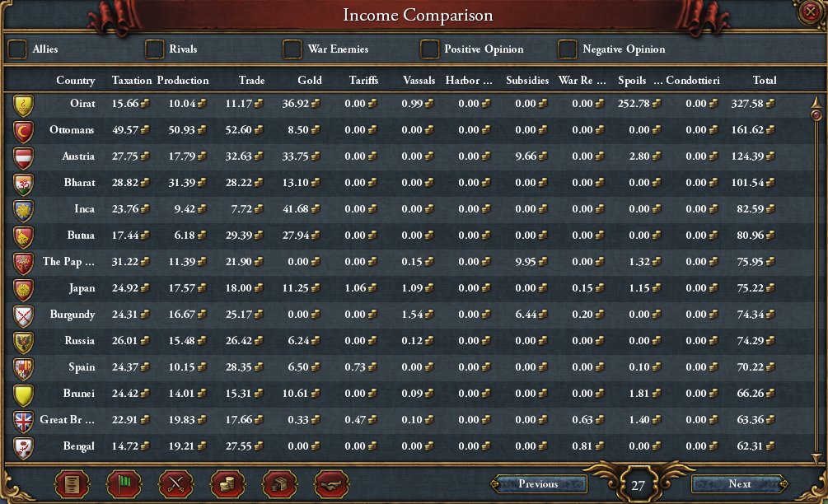Click Japan's tariffs value 1.06
Screen dimensions: 828x504
tap(355, 288)
